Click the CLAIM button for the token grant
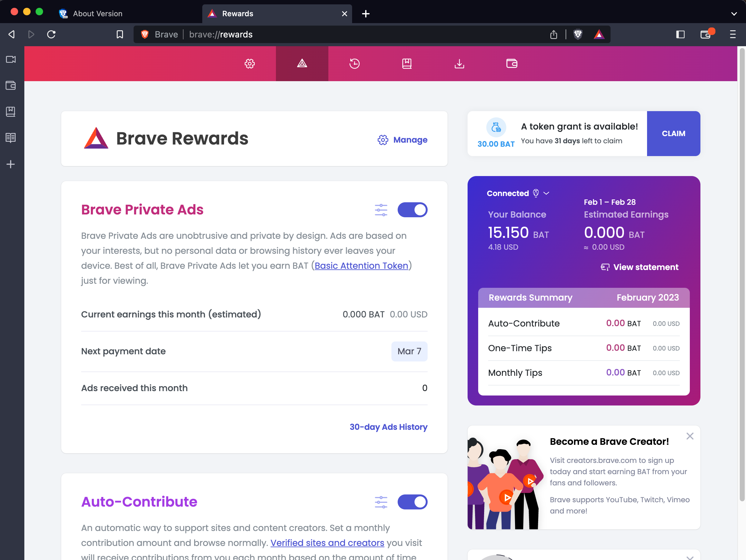The image size is (746, 560). click(674, 133)
